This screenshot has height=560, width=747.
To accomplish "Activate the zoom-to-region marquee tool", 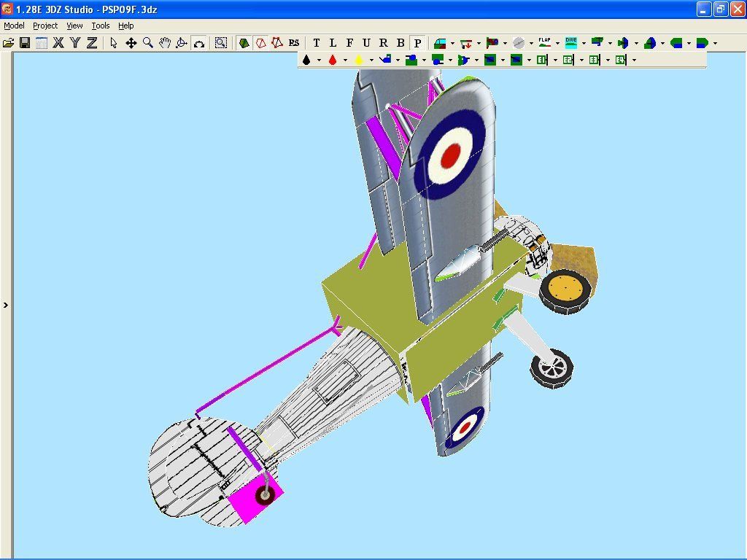I will click(220, 43).
